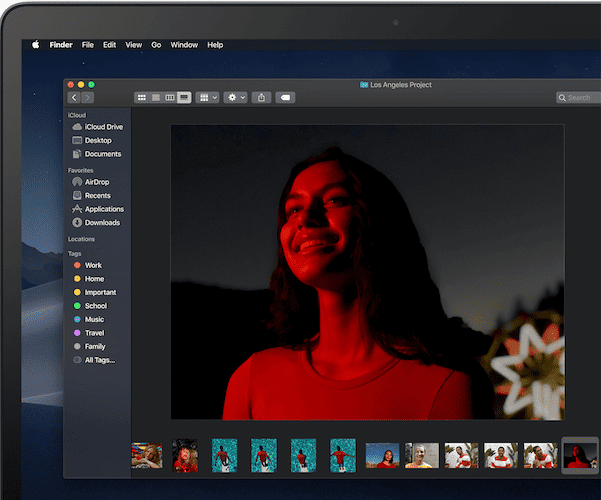Switch to column view in toolbar
The height and width of the screenshot is (500, 601).
(169, 97)
